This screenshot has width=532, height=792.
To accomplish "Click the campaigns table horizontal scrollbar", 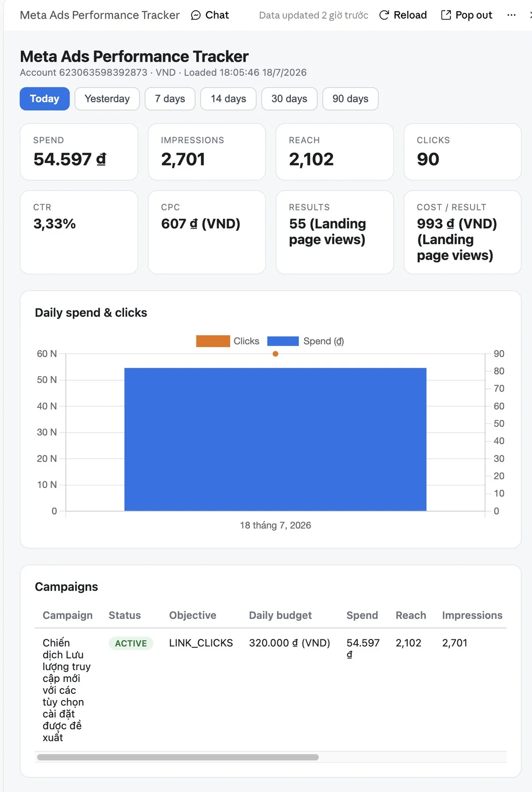I will coord(178,757).
